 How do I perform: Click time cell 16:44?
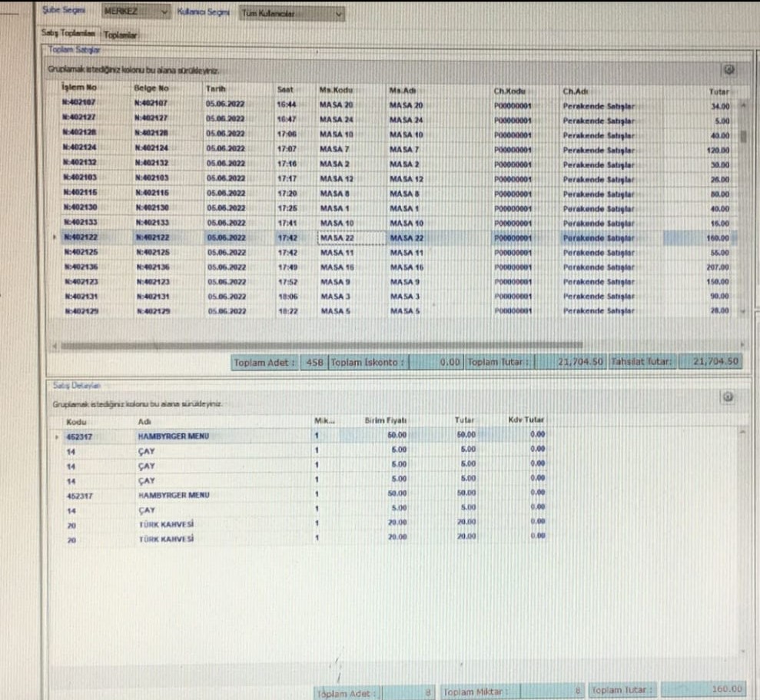287,105
